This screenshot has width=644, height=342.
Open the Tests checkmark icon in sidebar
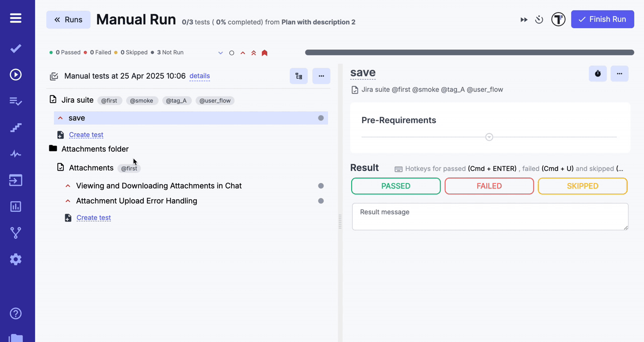pyautogui.click(x=16, y=48)
